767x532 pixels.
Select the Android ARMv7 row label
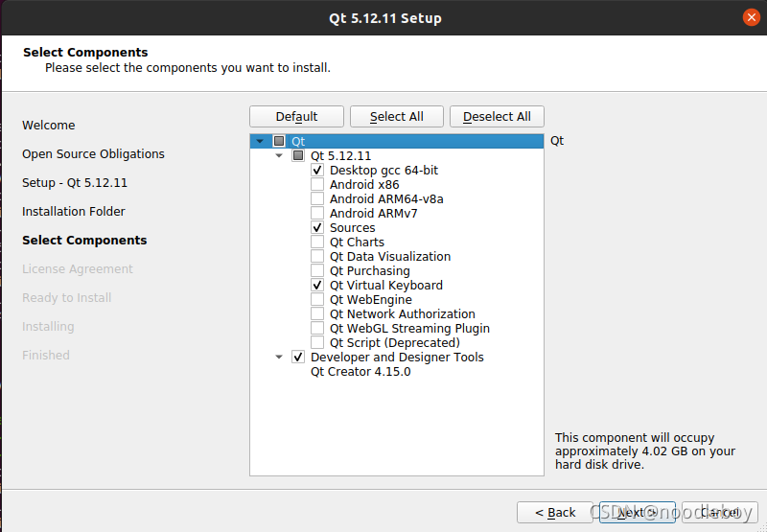373,213
